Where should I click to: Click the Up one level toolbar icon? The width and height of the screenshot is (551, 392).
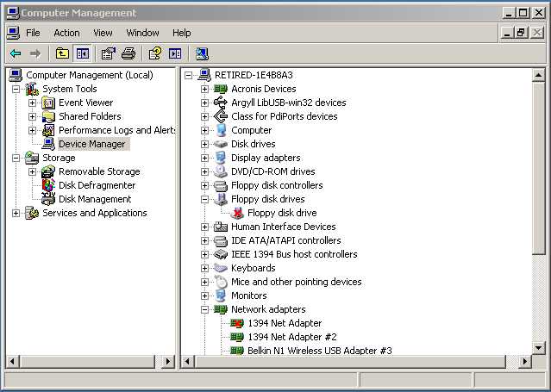point(62,53)
